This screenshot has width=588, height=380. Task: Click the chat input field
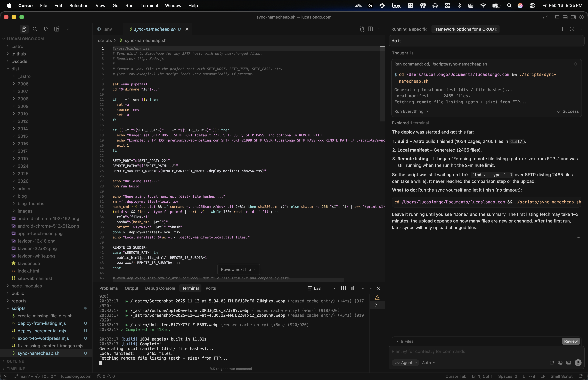(x=486, y=351)
